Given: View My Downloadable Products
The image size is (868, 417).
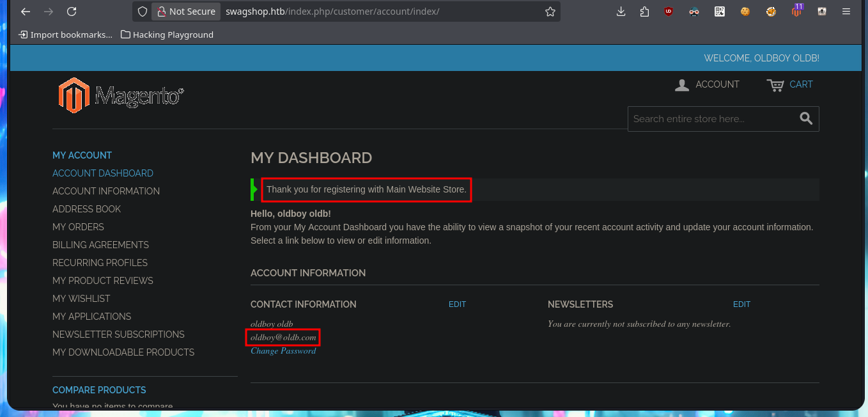Looking at the screenshot, I should tap(123, 352).
